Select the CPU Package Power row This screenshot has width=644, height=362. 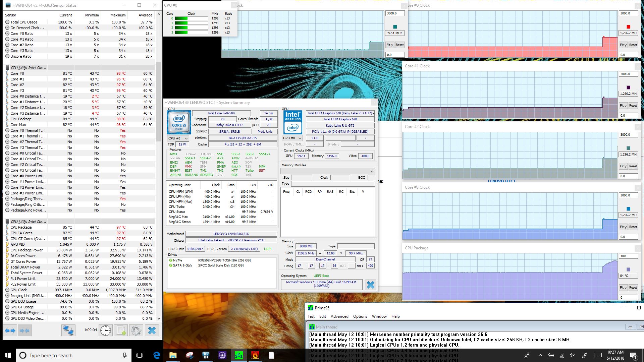(79, 250)
